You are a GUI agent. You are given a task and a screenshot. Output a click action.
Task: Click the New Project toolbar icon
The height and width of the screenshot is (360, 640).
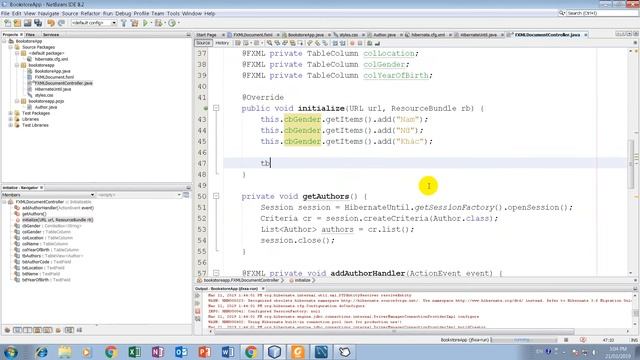[x=18, y=23]
